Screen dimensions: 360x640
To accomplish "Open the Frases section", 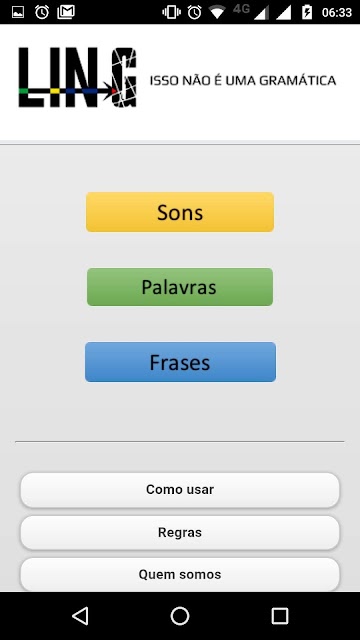I will pyautogui.click(x=180, y=362).
